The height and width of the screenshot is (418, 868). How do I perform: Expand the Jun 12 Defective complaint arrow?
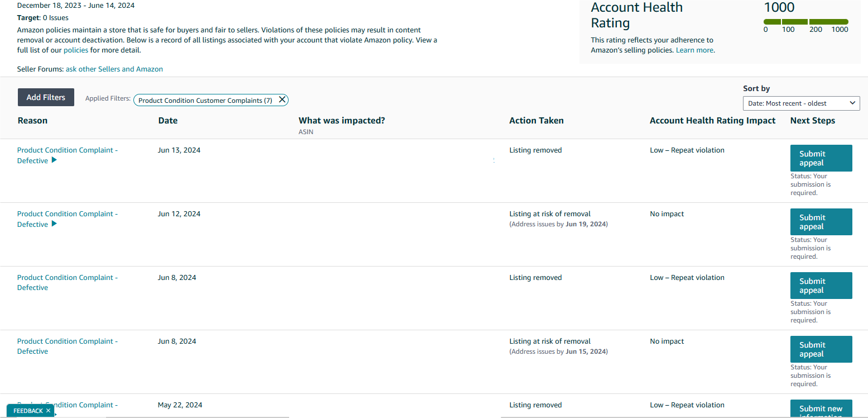54,224
